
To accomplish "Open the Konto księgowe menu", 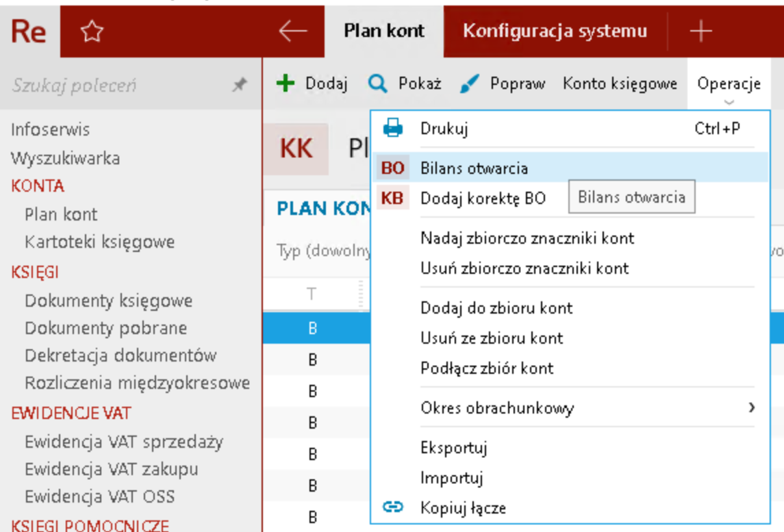I will click(620, 84).
